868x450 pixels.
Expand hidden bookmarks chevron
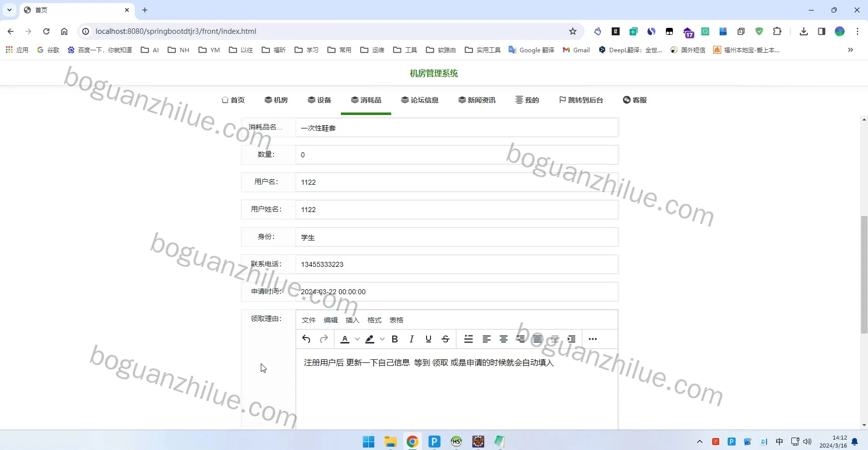point(851,50)
